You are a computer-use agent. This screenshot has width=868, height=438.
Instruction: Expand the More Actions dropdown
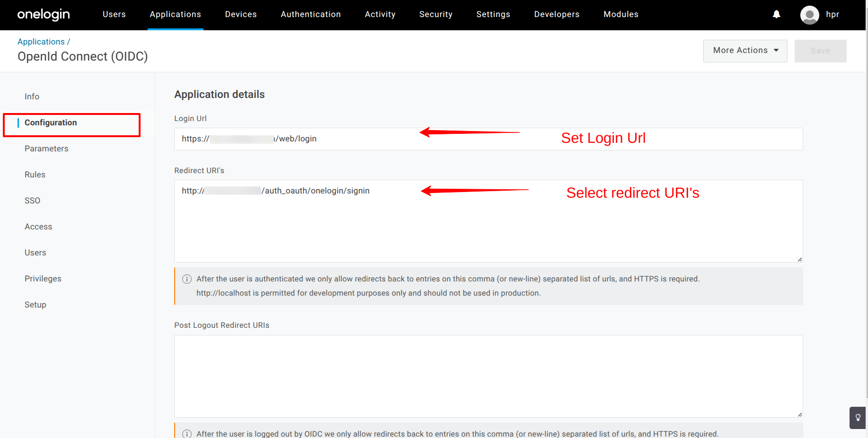[x=745, y=51]
